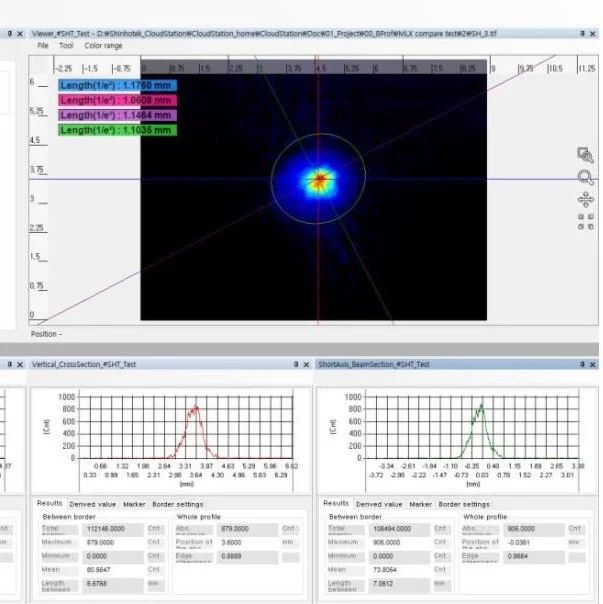This screenshot has width=603, height=604.
Task: Open the Color range menu
Action: [x=103, y=45]
